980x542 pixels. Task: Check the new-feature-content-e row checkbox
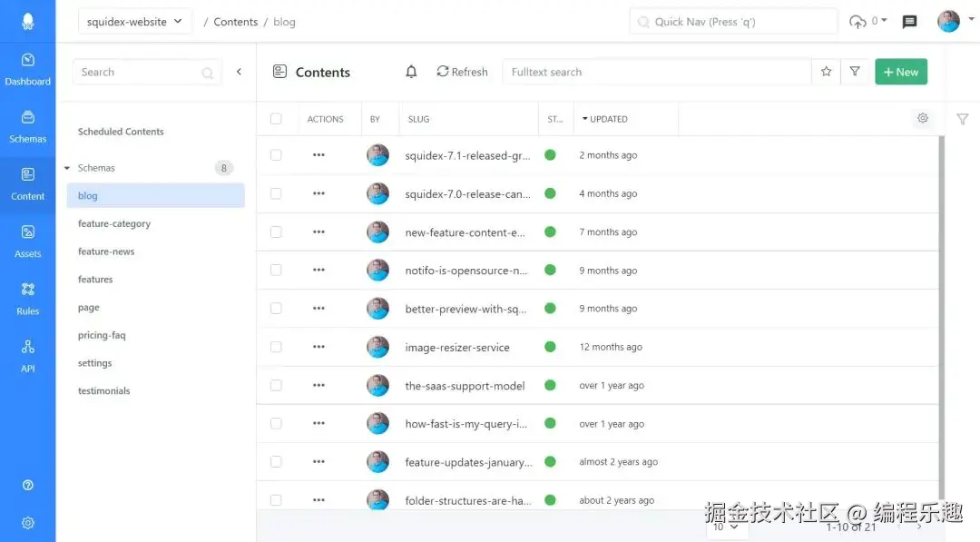tap(276, 232)
